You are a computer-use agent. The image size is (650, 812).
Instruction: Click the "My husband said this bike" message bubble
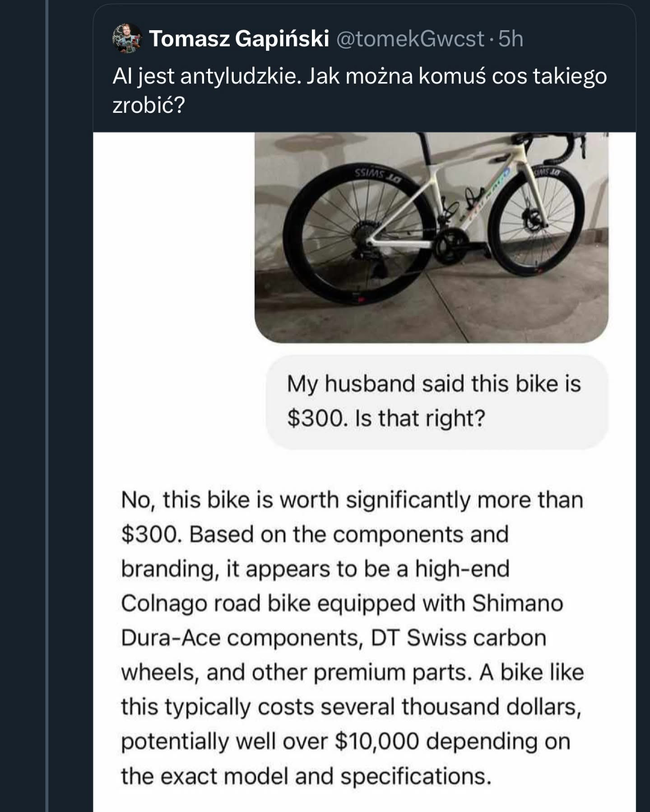pyautogui.click(x=437, y=401)
